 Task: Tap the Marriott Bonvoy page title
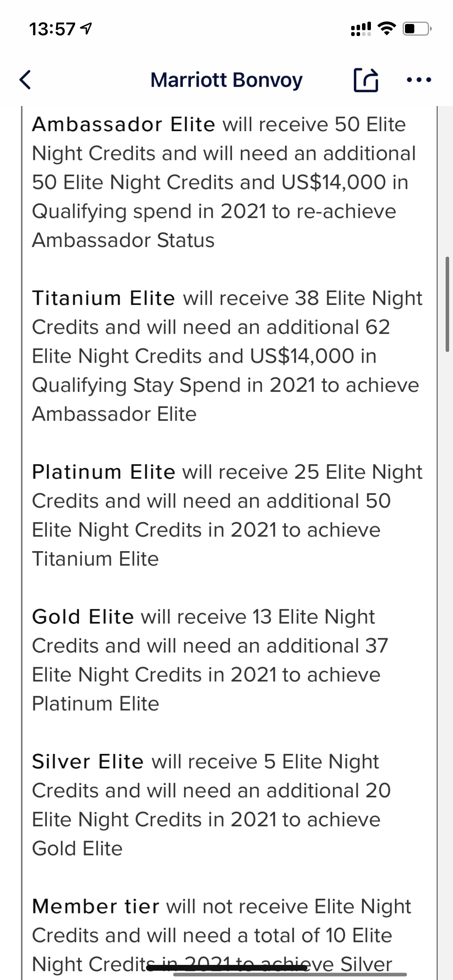pos(226,80)
